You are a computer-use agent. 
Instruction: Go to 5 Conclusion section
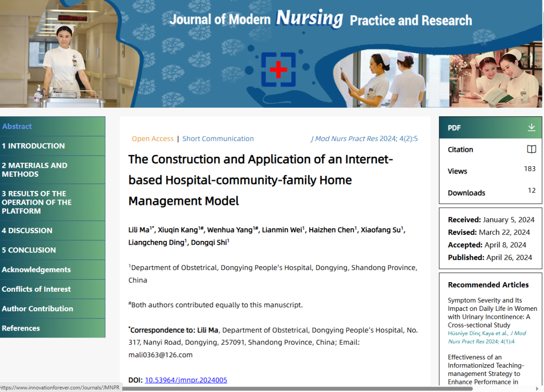52,250
